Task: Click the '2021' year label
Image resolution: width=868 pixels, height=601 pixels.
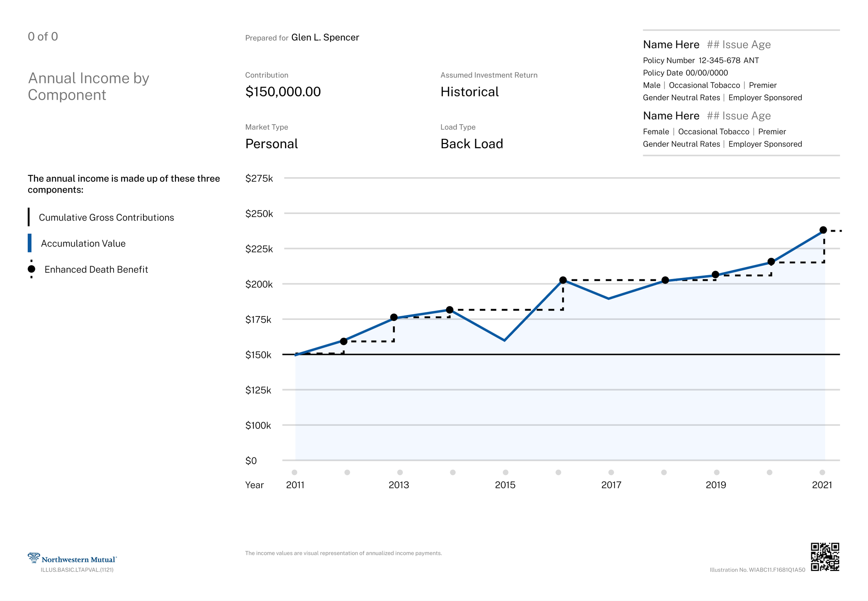Action: click(822, 485)
